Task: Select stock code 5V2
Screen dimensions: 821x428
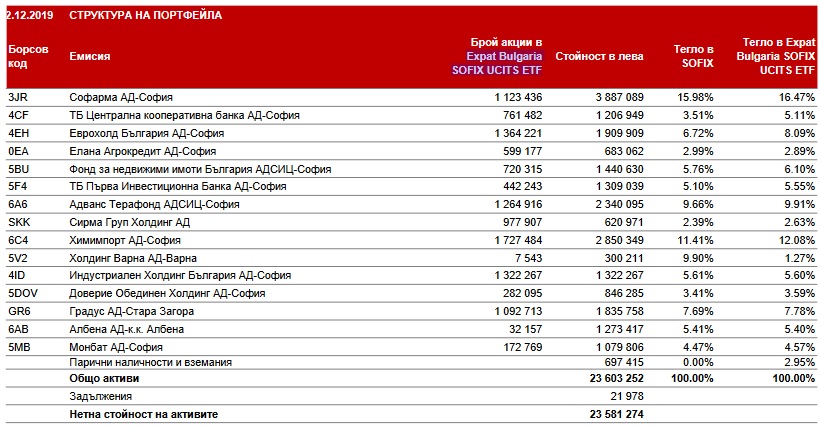Action: point(19,258)
